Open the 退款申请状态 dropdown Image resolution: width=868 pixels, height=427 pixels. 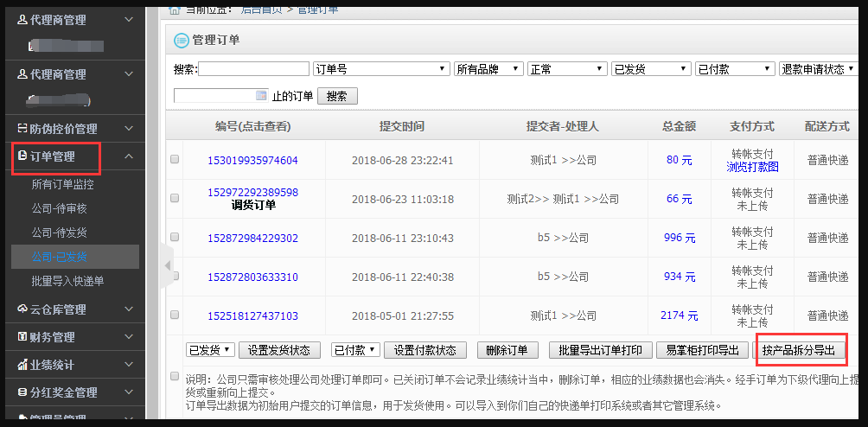pos(818,69)
